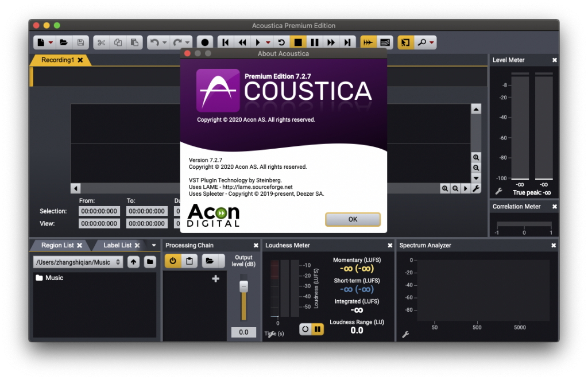Go up to the parent folder with the up arrow
Viewport: 588px width, 380px height.
[133, 262]
